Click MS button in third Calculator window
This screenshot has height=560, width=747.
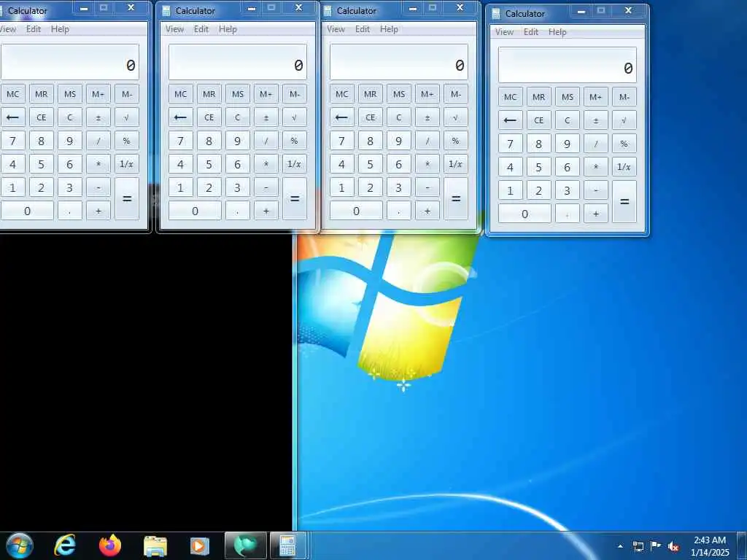pyautogui.click(x=399, y=94)
